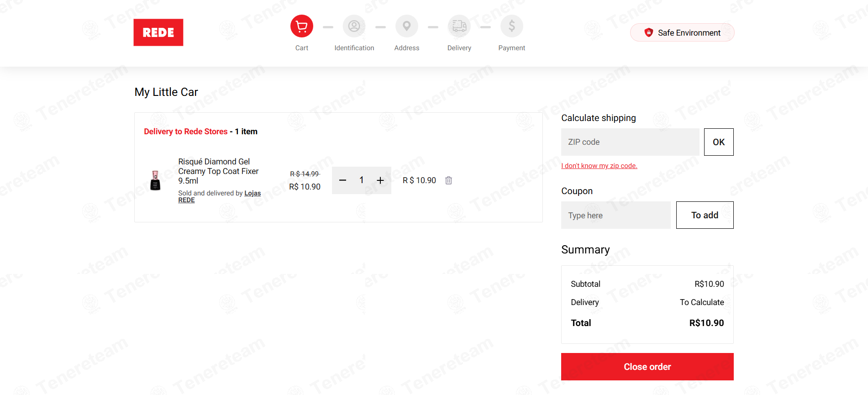The height and width of the screenshot is (395, 868).
Task: Confirm ZIP code with OK button
Action: coord(719,142)
